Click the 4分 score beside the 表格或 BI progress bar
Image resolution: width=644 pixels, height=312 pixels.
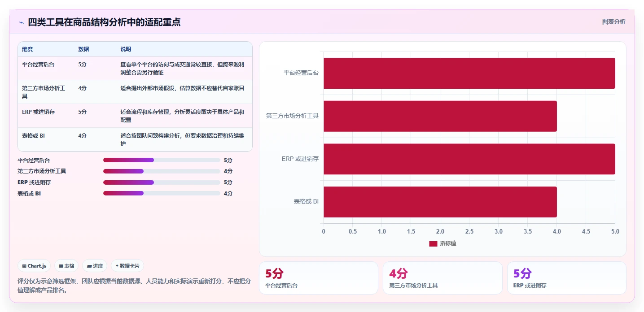[x=228, y=194]
